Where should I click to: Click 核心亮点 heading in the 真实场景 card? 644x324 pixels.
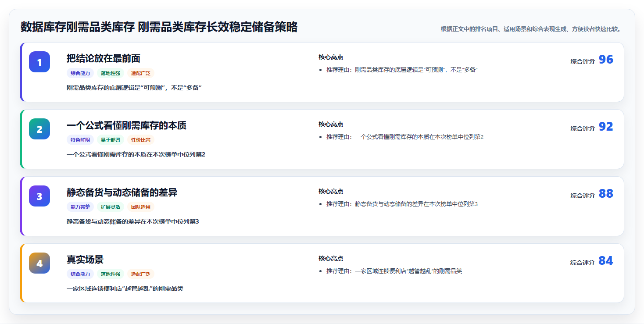(x=331, y=258)
